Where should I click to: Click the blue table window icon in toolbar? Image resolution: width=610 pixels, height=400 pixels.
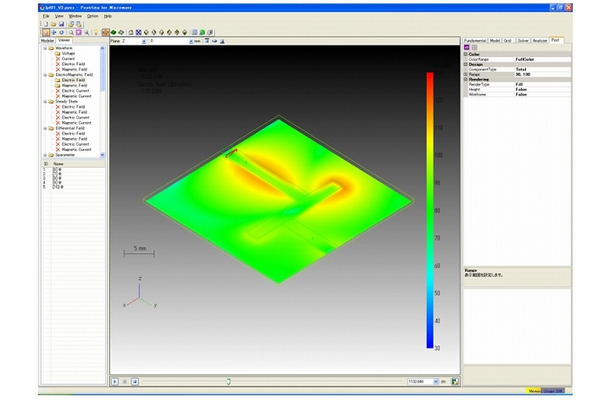coord(195,33)
